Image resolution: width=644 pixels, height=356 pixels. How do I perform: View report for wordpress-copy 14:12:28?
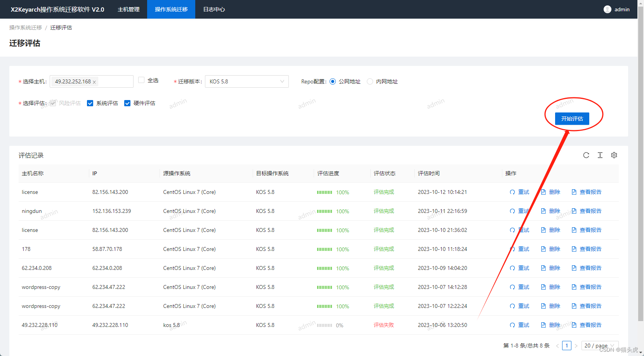[x=586, y=287]
